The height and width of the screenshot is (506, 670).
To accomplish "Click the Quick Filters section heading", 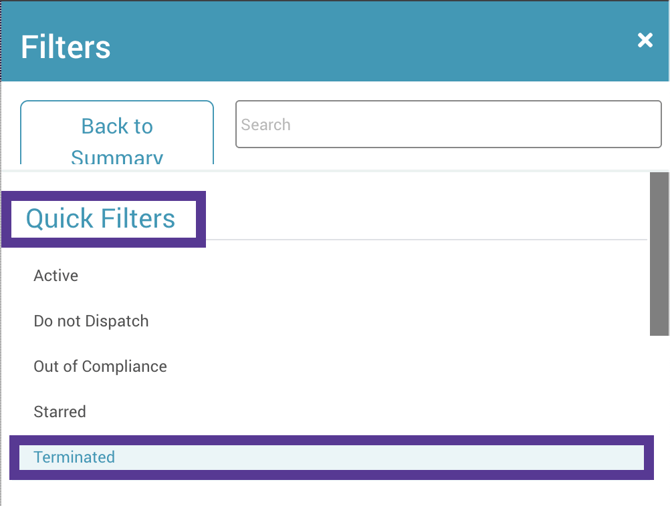I will point(100,219).
